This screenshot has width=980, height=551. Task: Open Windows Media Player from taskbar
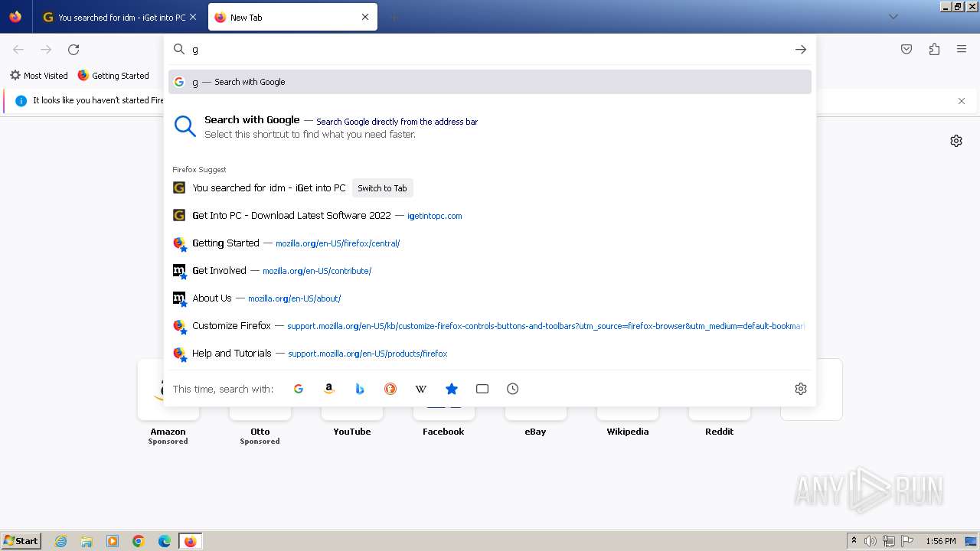tap(113, 541)
